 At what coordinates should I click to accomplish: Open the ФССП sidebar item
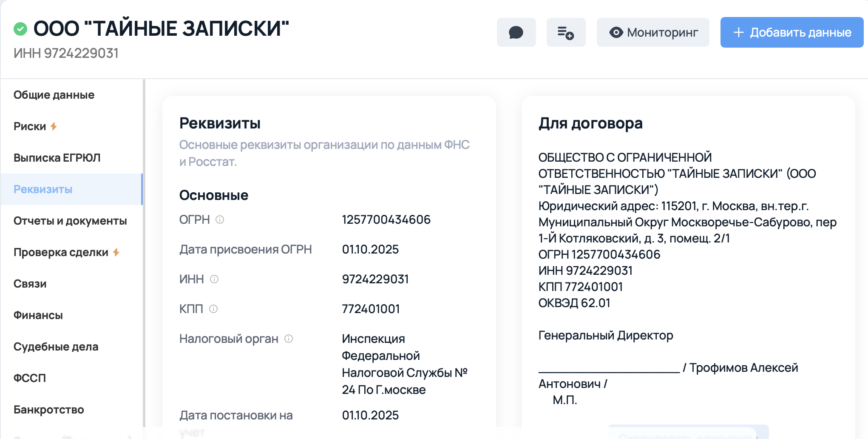(30, 378)
